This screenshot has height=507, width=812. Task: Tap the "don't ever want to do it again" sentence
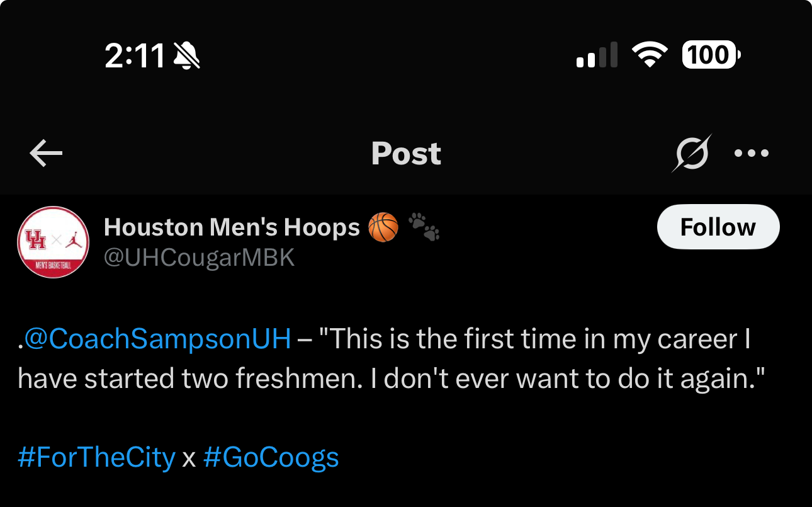coord(573,379)
